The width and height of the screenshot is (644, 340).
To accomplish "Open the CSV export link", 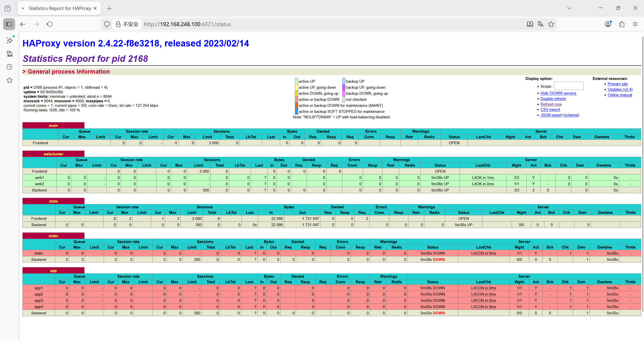I will 550,110.
